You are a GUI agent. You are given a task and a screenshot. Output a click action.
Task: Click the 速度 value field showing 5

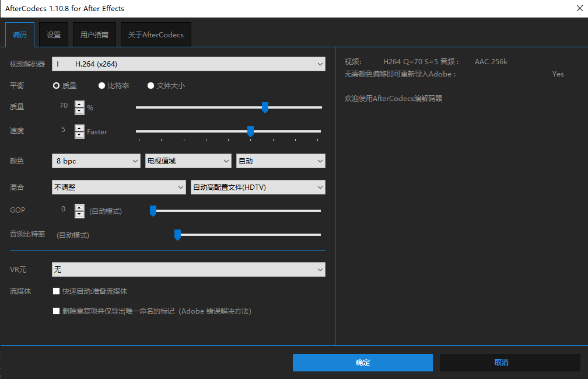(x=64, y=130)
